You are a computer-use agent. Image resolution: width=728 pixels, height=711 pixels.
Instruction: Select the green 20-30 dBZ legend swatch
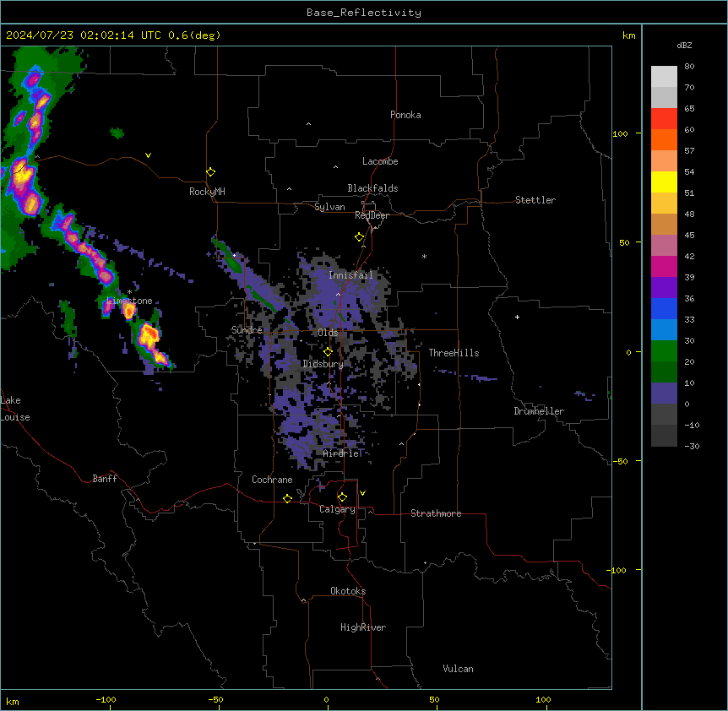point(664,351)
